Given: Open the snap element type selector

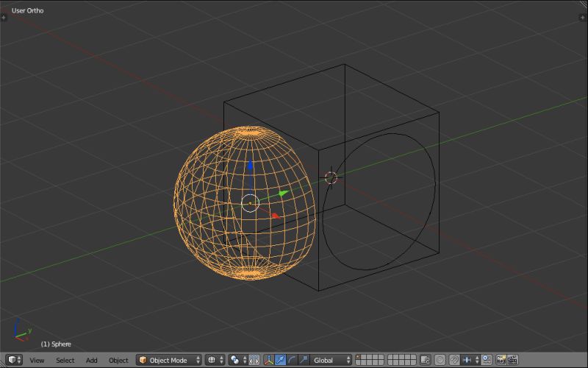Looking at the screenshot, I should coord(470,360).
